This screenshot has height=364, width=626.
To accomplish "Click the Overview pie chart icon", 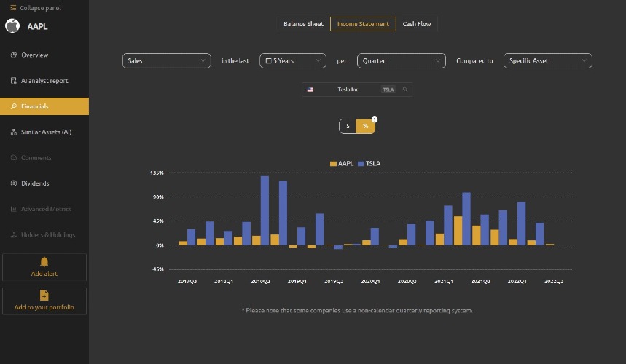I will click(14, 55).
